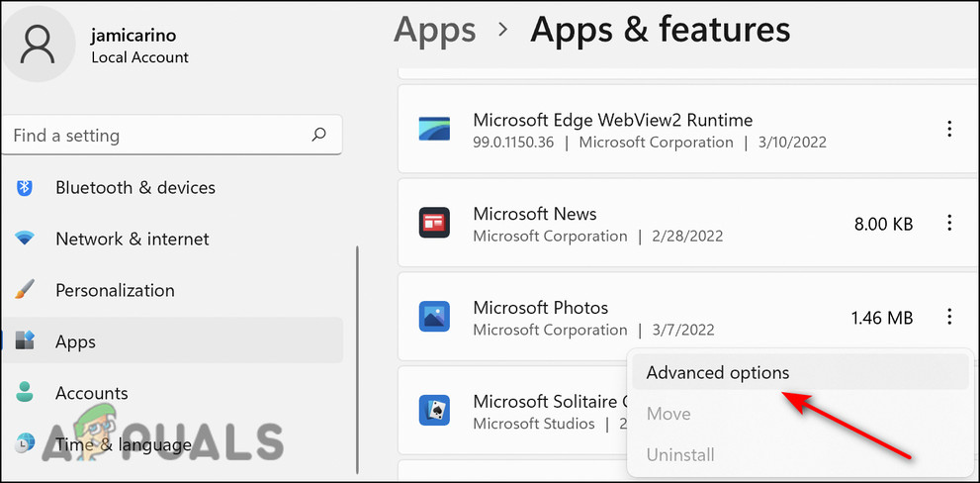Screen dimensions: 980x483
Task: Choose Advanced options in context menu
Action: coord(800,372)
